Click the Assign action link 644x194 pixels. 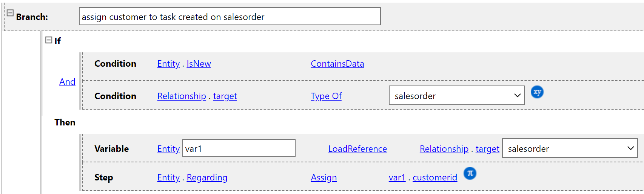(324, 177)
